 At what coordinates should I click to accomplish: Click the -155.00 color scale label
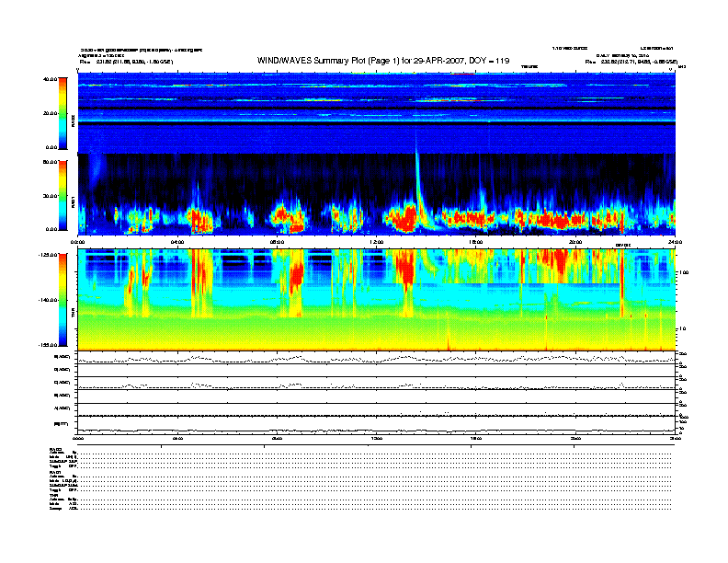tap(48, 345)
